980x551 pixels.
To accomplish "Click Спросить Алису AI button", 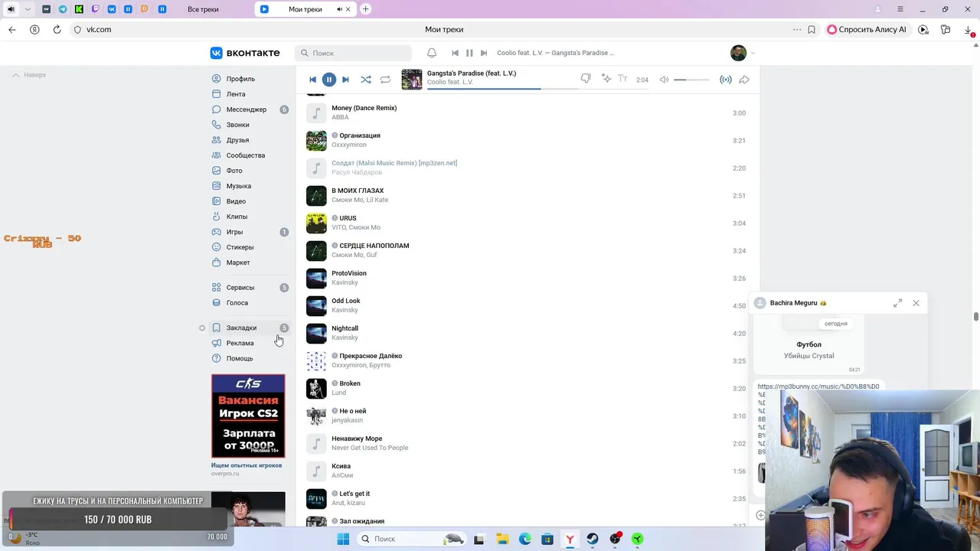I will click(867, 29).
